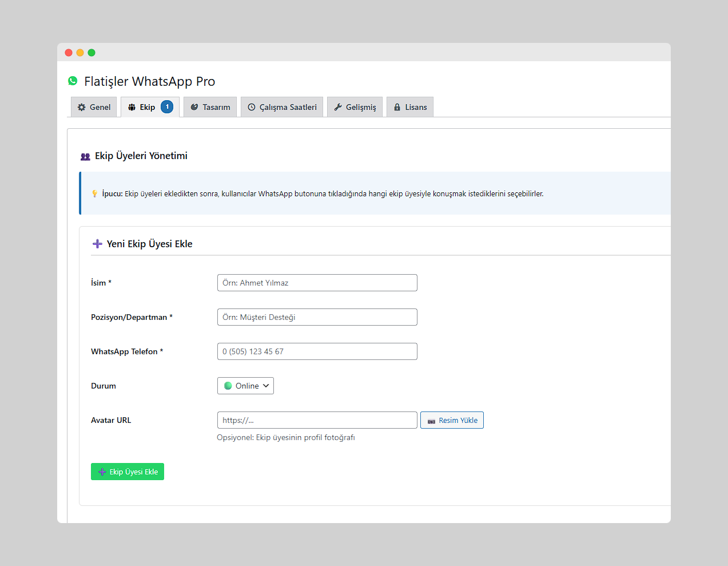The width and height of the screenshot is (728, 566).
Task: Click the people icon beside Ekip Üyeleri Yönetimi
Action: point(85,156)
